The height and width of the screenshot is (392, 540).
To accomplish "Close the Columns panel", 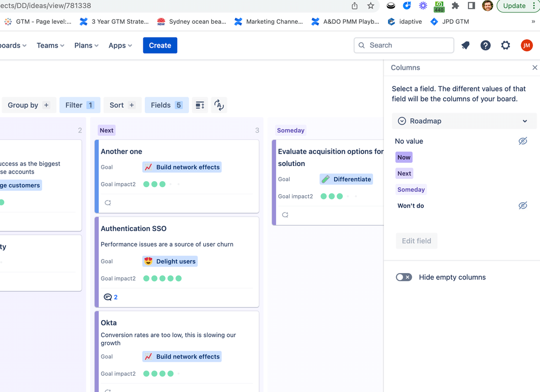I will point(535,68).
